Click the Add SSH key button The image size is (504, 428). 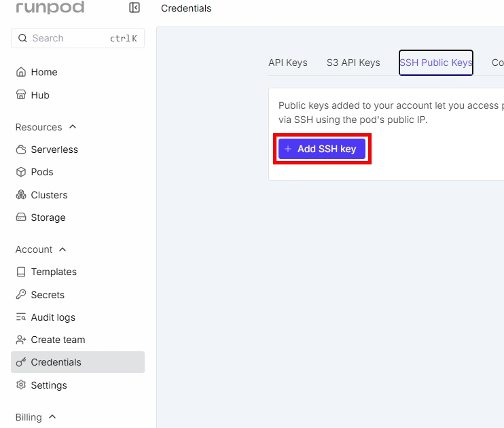pos(322,149)
